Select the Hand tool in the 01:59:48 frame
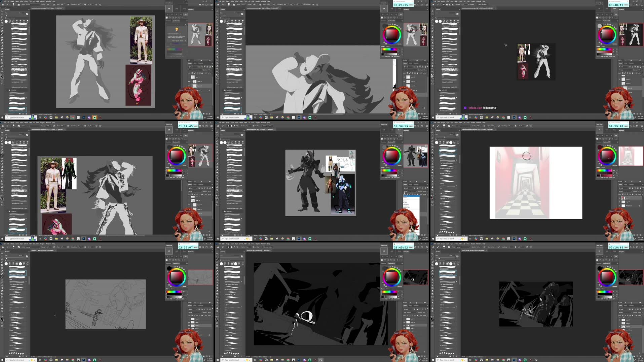The height and width of the screenshot is (362, 644). tap(432, 187)
